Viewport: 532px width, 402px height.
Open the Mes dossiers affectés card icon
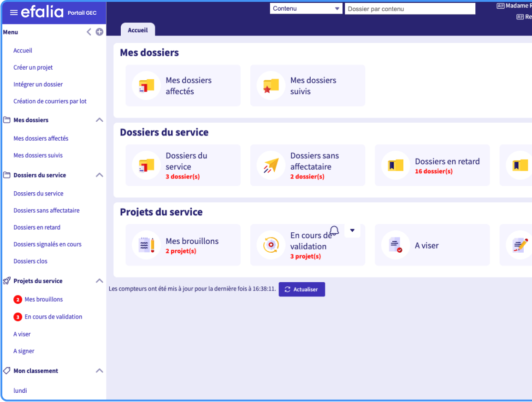[x=146, y=85]
